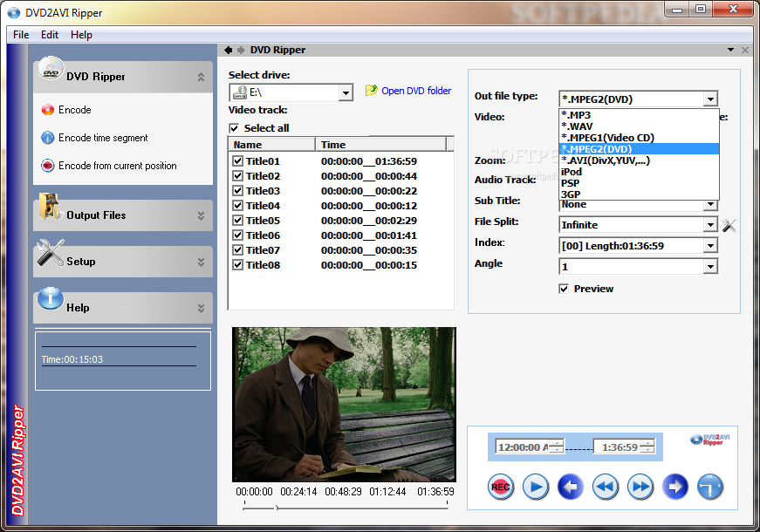Click the back arrow in DVD Ripper header
The height and width of the screenshot is (532, 760).
(x=229, y=50)
